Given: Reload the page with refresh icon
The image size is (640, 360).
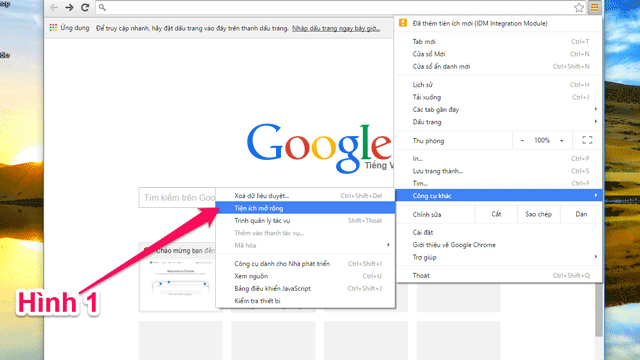Looking at the screenshot, I should [x=85, y=7].
